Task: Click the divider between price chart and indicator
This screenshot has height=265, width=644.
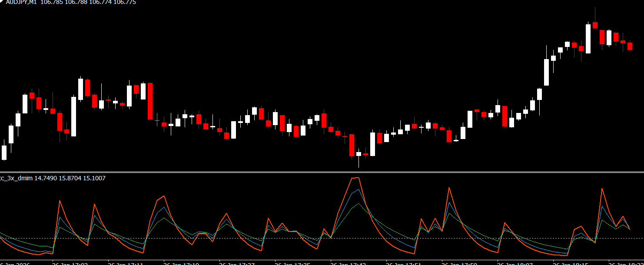Action: tap(322, 172)
